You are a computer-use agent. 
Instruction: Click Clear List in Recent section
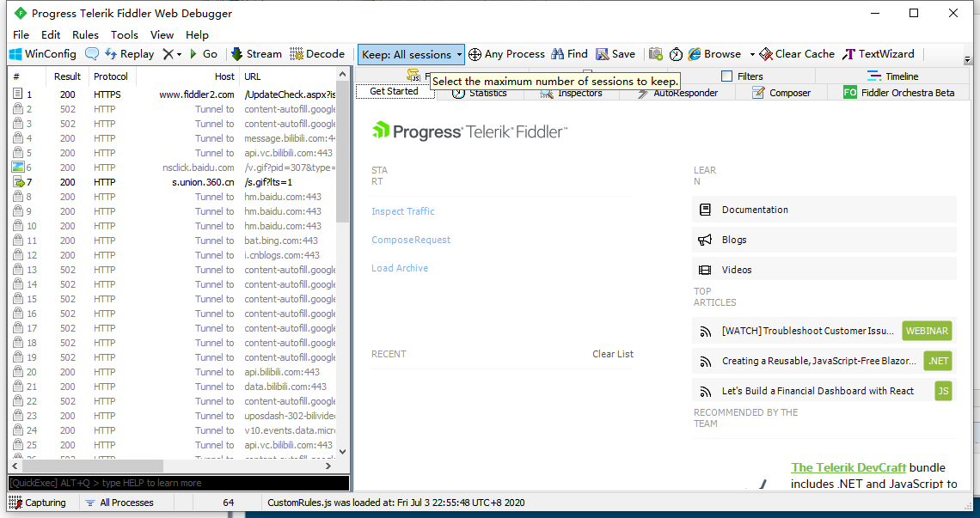[x=612, y=354]
